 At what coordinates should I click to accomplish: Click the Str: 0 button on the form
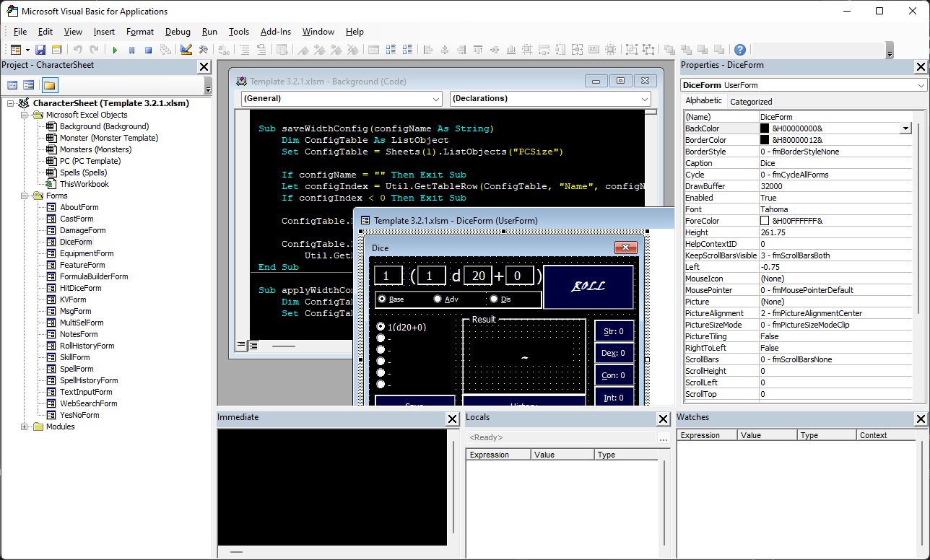pyautogui.click(x=614, y=332)
